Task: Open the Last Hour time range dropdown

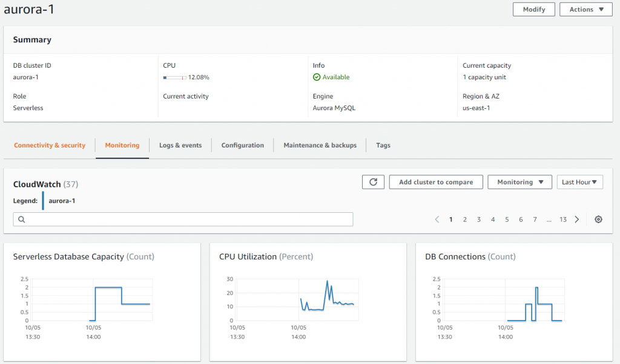Action: coord(579,182)
